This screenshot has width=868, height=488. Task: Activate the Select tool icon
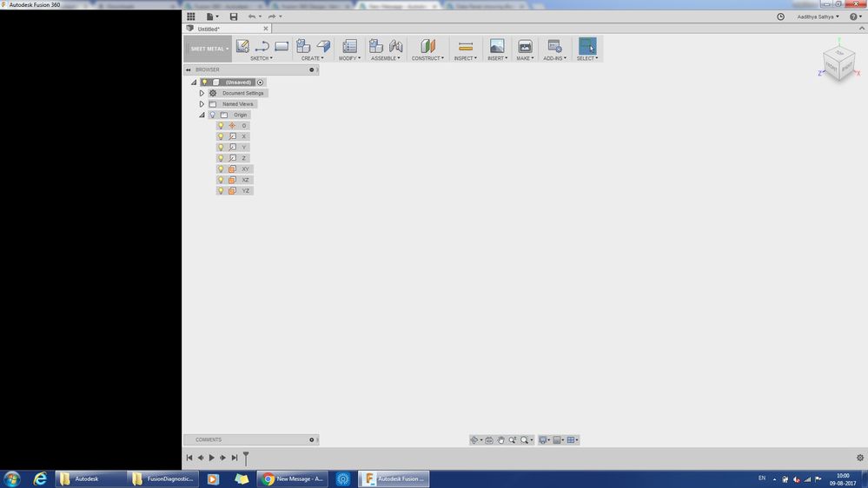tap(587, 46)
